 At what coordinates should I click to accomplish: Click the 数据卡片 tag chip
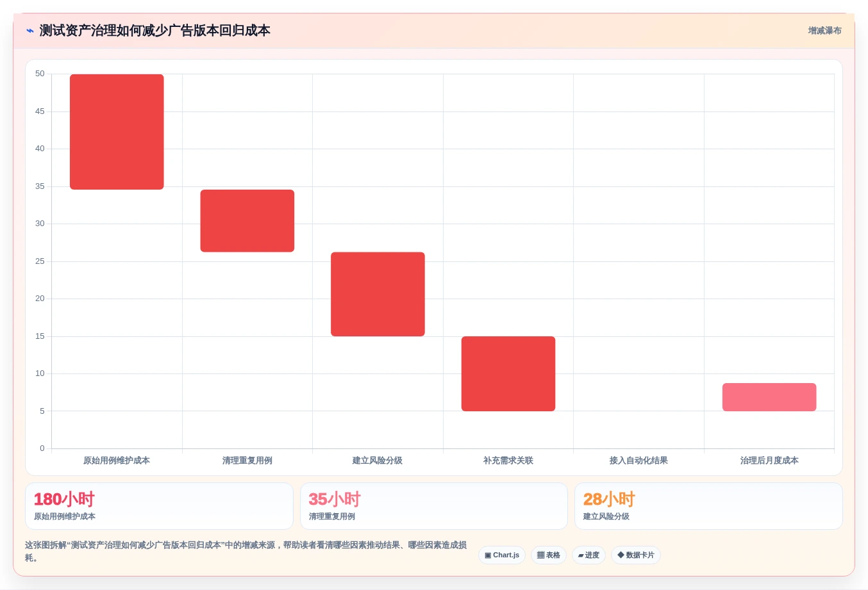click(x=636, y=555)
